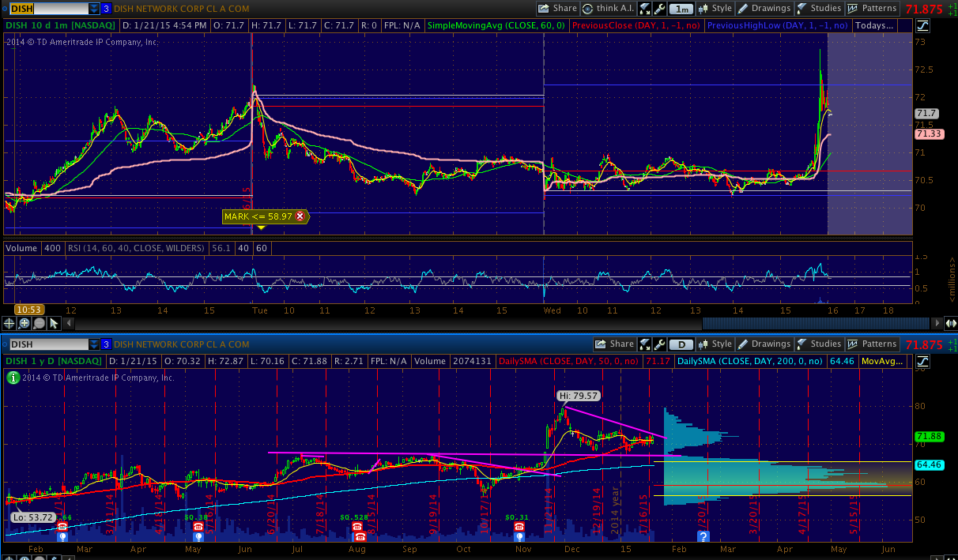Remove the MARK <= 58.97 alert
The height and width of the screenshot is (560, 958).
coord(300,216)
